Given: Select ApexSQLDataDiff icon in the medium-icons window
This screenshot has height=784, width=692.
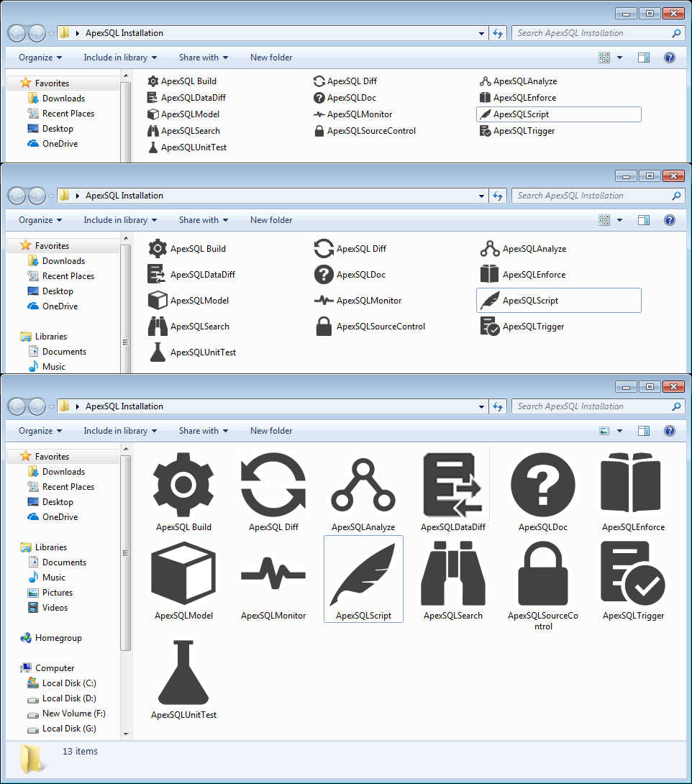Looking at the screenshot, I should (157, 275).
